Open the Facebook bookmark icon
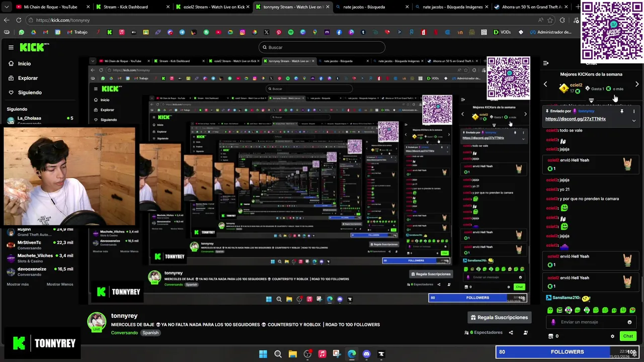This screenshot has height=362, width=644. 339,32
